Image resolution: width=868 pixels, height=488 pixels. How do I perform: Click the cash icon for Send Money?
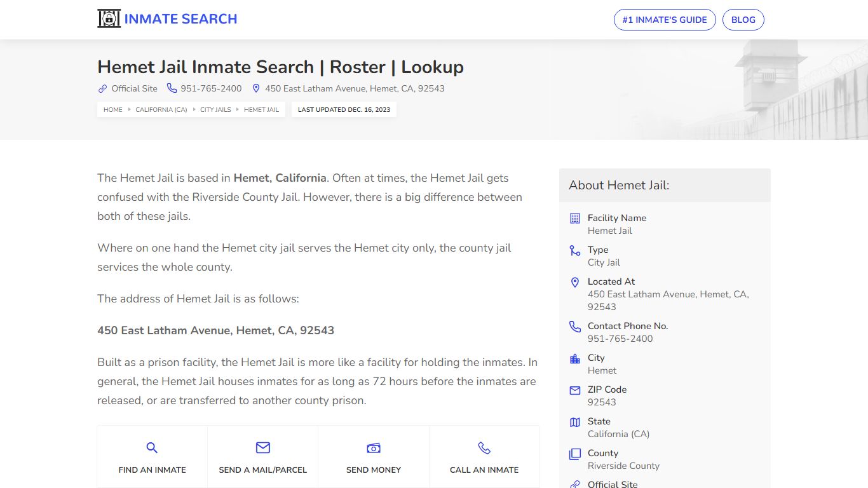pyautogui.click(x=374, y=448)
